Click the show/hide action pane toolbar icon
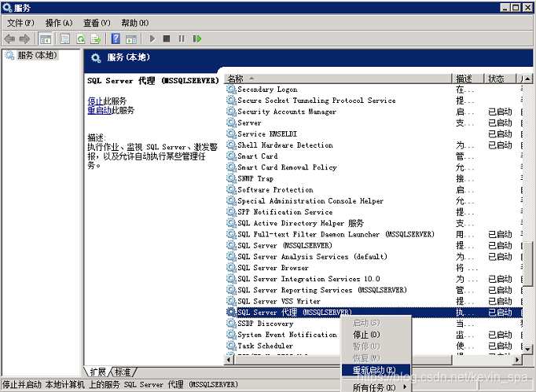Viewport: 536px width, 392px height. (131, 39)
